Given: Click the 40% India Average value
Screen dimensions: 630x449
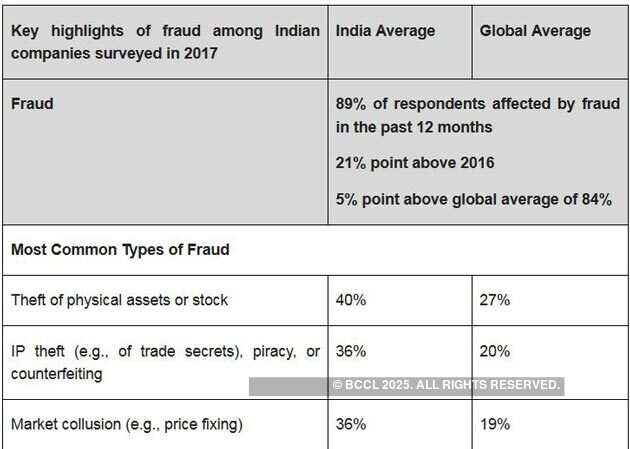Looking at the screenshot, I should coord(351,299).
